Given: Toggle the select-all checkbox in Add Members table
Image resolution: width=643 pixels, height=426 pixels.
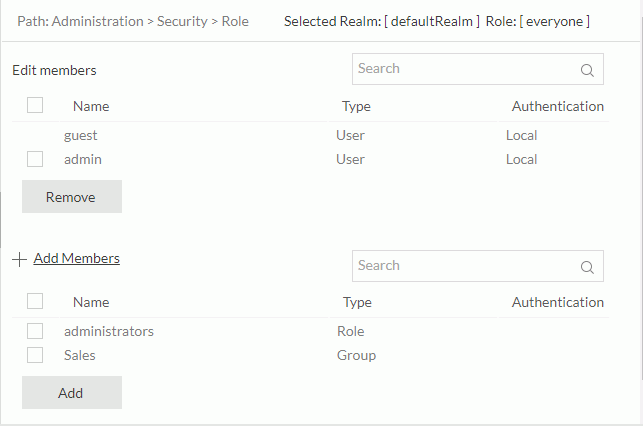Looking at the screenshot, I should coord(35,301).
